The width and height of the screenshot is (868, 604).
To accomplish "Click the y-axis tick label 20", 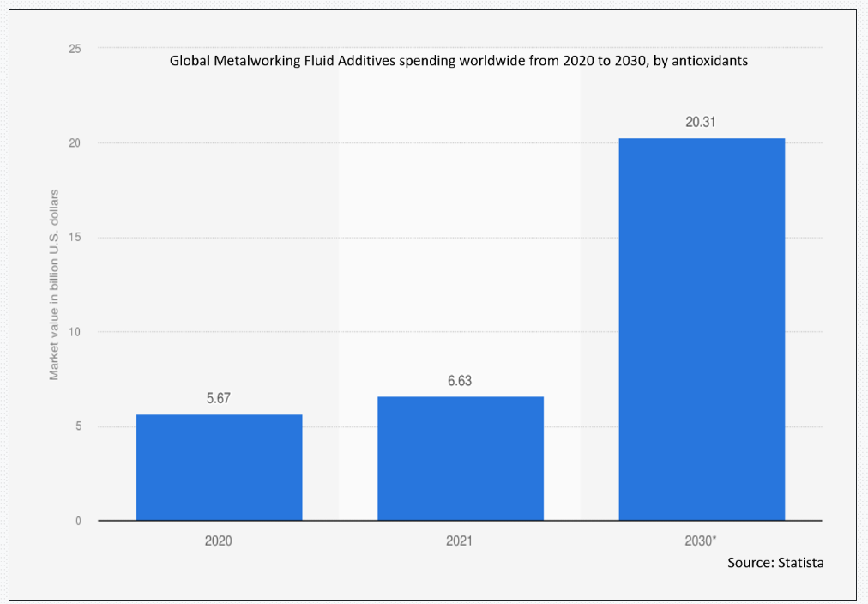I will (75, 143).
